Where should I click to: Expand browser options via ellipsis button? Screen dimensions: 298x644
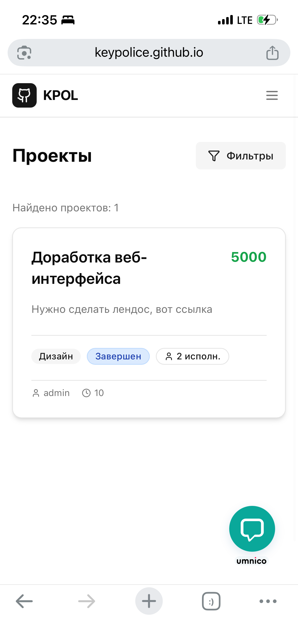[267, 601]
